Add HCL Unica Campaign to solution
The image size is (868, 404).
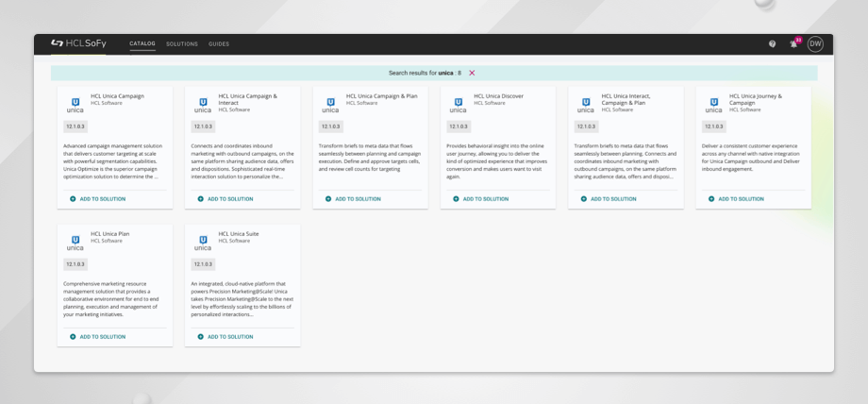coord(98,199)
